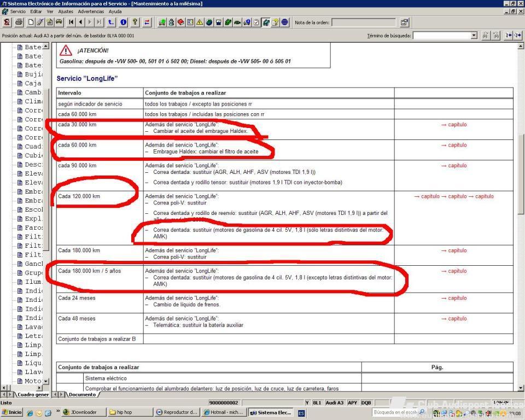Viewport: 525px width, 420px height.
Task: Click the blue 't..' toolbar icon
Action: pyautogui.click(x=111, y=22)
